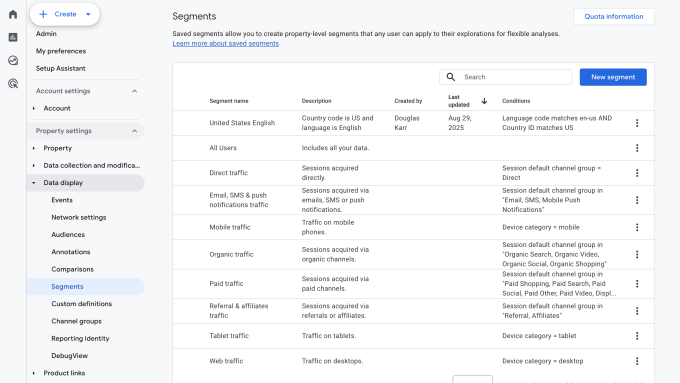Screen dimensions: 680x383
Task: Open Admin in the sidebar
Action: click(x=46, y=34)
